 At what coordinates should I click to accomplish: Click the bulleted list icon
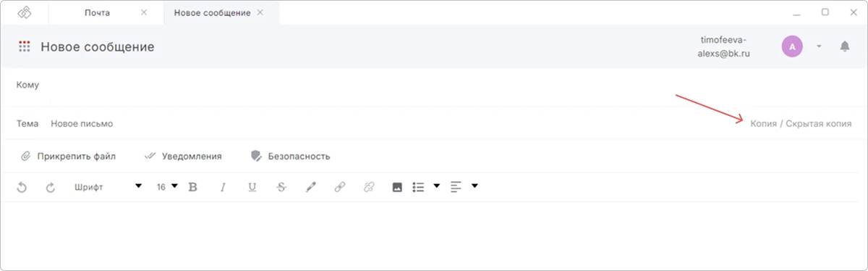(418, 187)
